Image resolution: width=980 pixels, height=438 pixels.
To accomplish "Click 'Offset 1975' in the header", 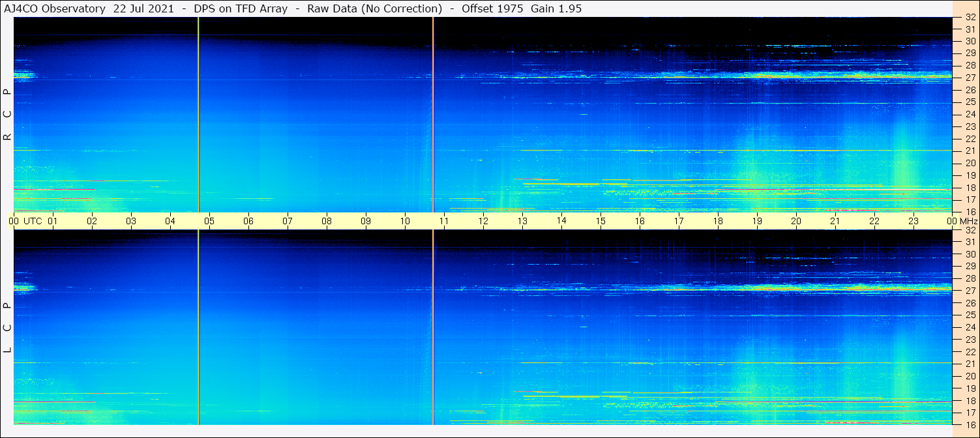I will tap(494, 8).
